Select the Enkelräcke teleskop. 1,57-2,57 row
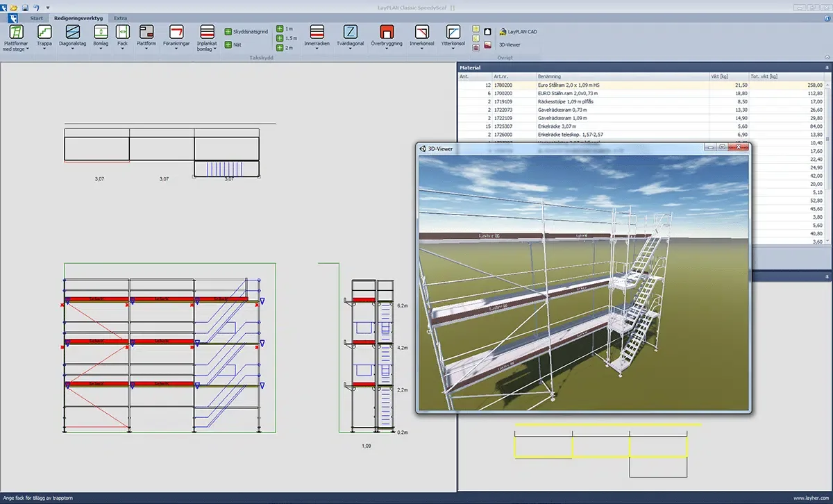Image resolution: width=833 pixels, height=504 pixels. click(641, 134)
